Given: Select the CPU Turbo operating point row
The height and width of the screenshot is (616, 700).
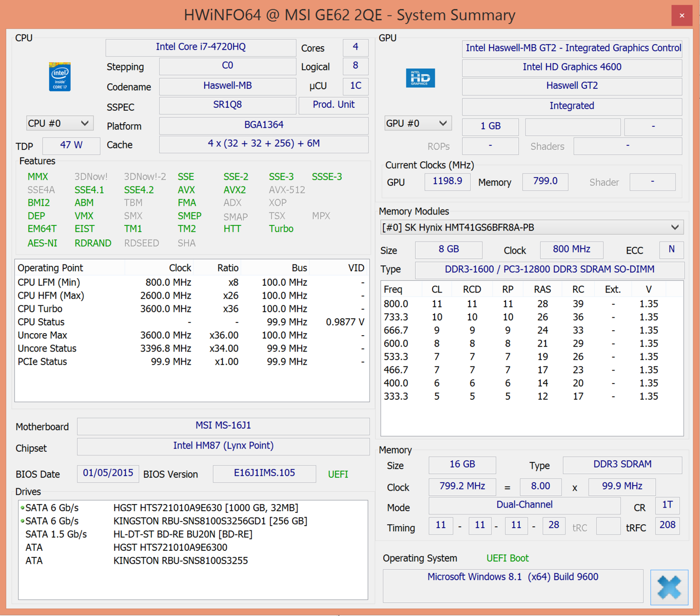Looking at the screenshot, I should (x=192, y=309).
